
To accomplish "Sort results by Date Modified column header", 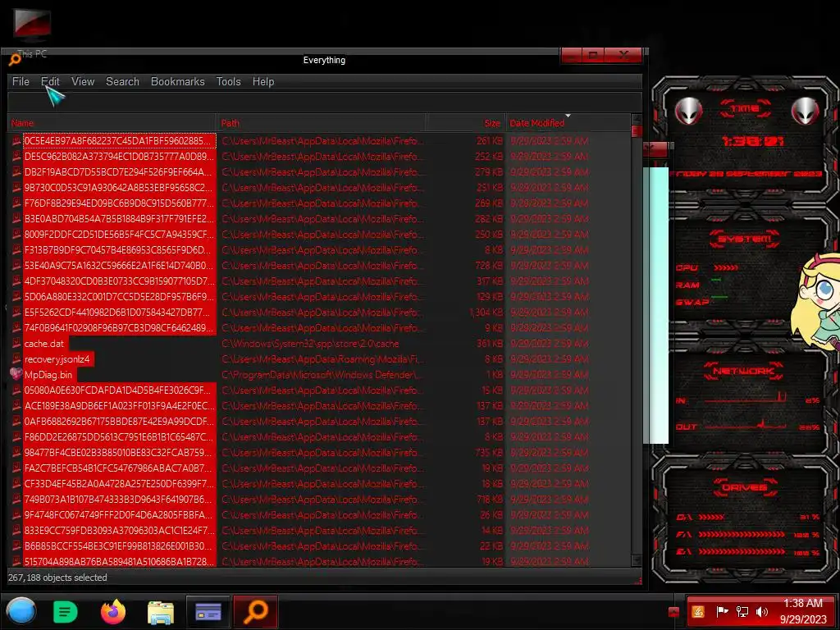I will pyautogui.click(x=568, y=123).
